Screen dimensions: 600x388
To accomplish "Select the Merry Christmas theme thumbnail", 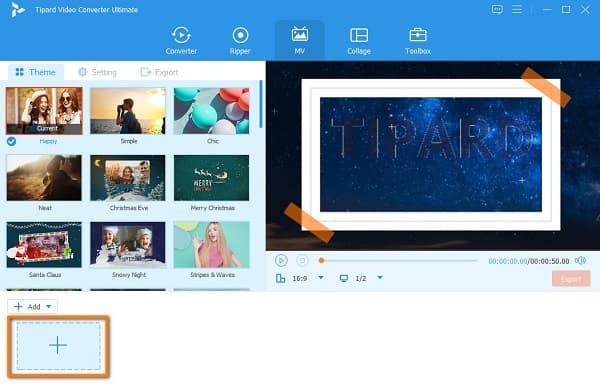I will (212, 178).
